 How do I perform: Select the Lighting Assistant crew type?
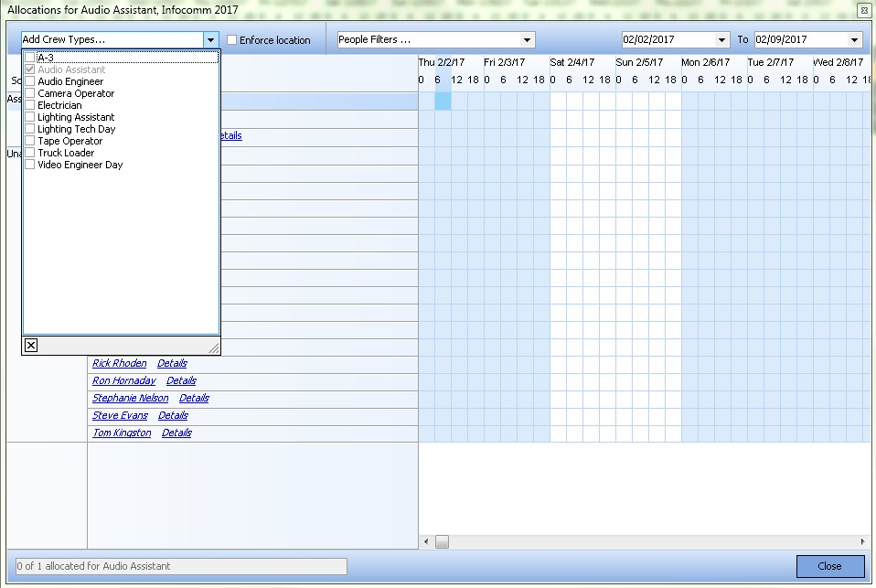tap(30, 117)
